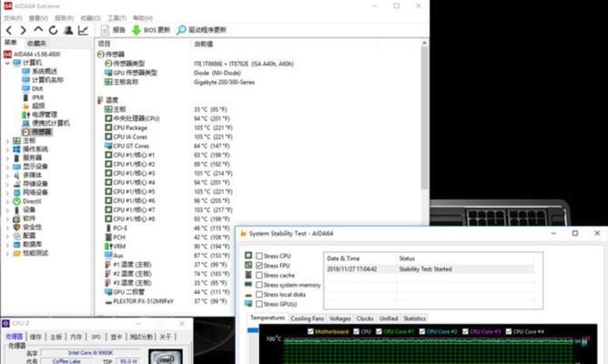Switch to Favorites tab in left panel
Image resolution: width=608 pixels, height=364 pixels.
click(x=36, y=43)
